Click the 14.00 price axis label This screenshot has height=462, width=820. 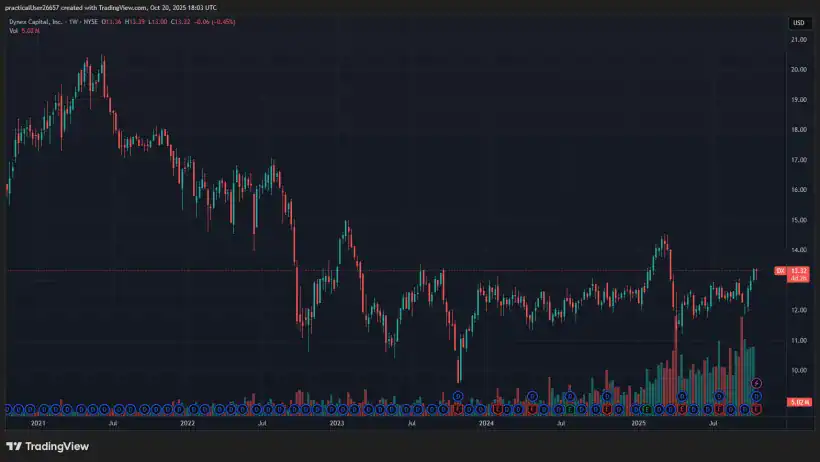(799, 250)
